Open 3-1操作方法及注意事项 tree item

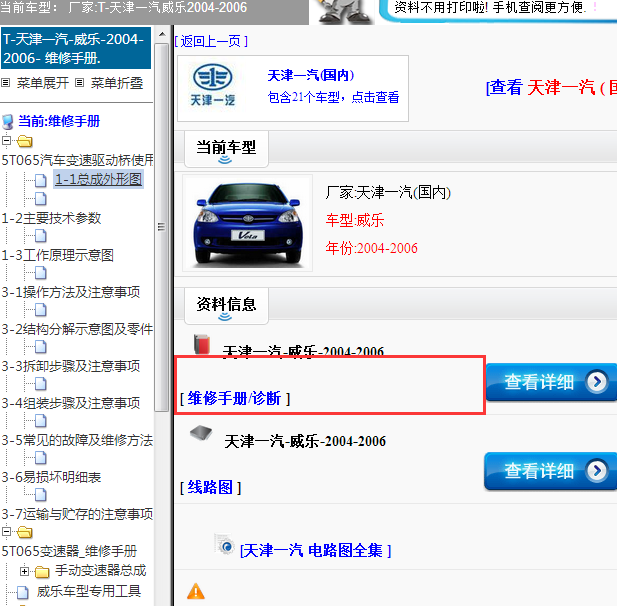click(x=71, y=292)
